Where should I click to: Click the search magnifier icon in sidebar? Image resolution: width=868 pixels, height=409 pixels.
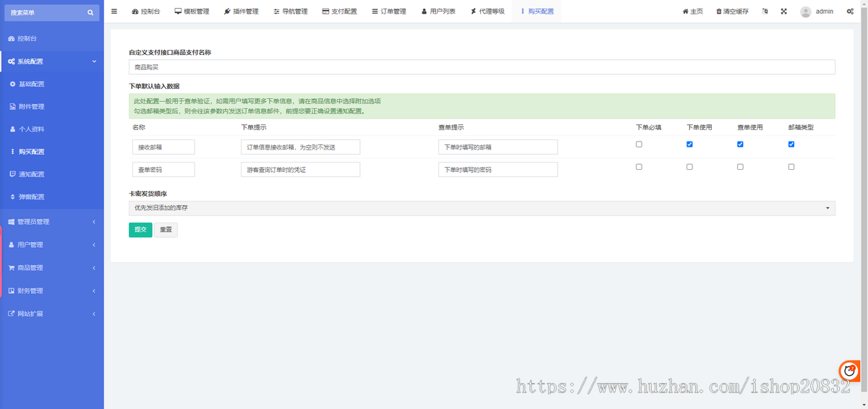coord(90,12)
